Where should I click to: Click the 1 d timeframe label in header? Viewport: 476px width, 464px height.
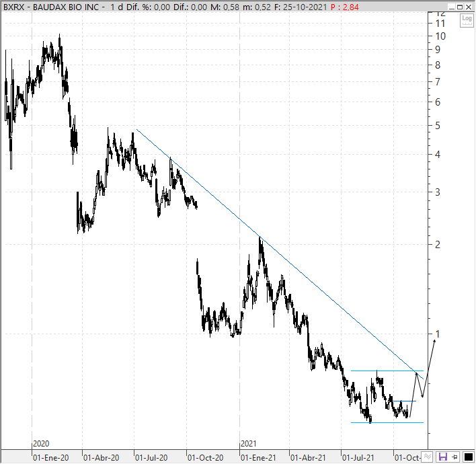point(116,7)
